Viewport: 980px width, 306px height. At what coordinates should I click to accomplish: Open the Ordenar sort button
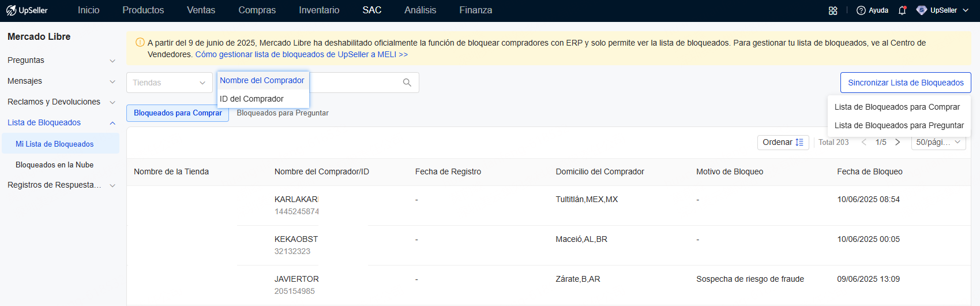click(783, 142)
